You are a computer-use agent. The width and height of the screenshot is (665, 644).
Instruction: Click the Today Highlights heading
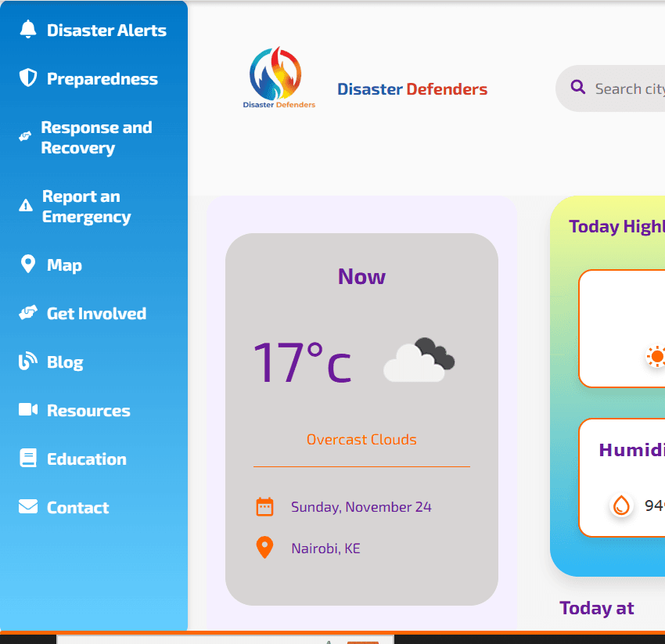tap(616, 227)
